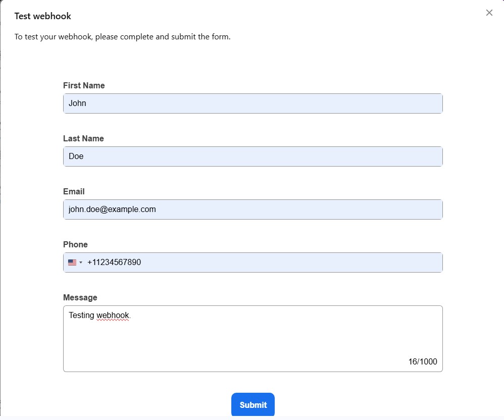
Task: Click the Test webhook heading
Action: [43, 16]
